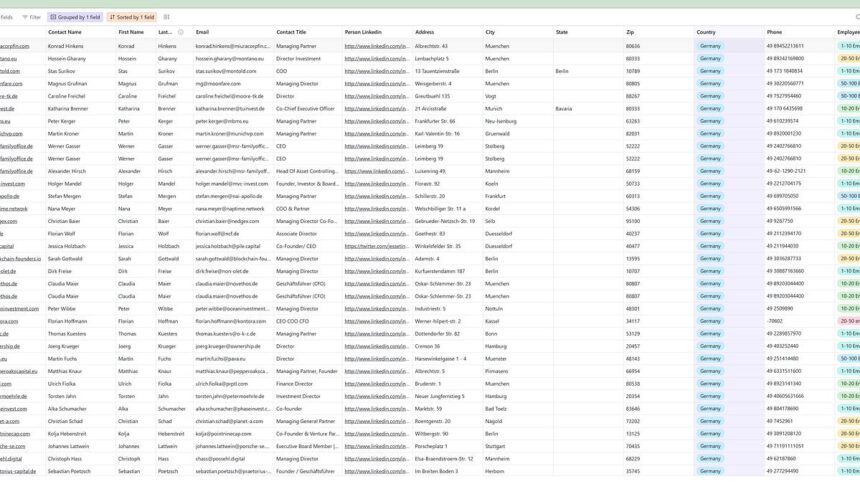Screen dimensions: 860x484
Task: Open website link in Sarah Gottwald row
Action: click(x=20, y=259)
